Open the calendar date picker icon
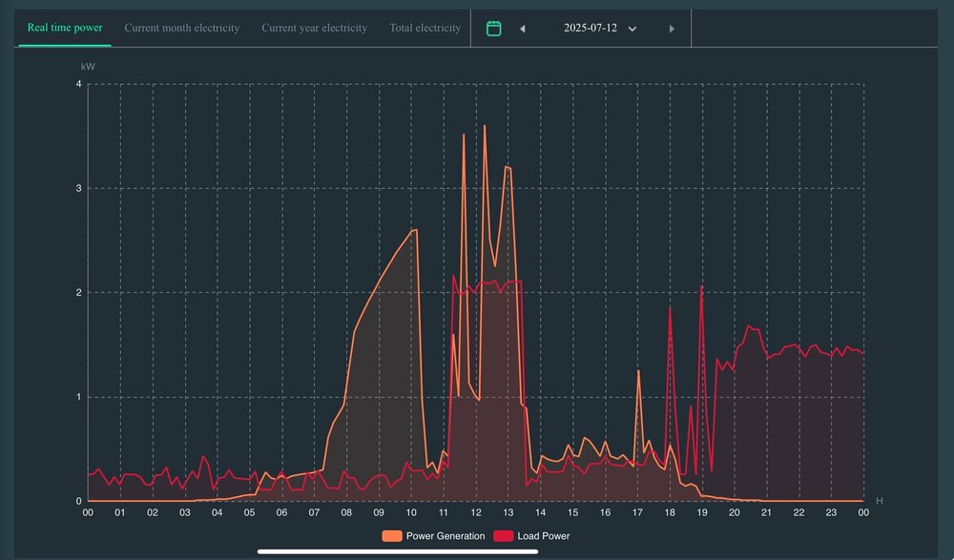Screen dimensions: 954x560 (493, 29)
